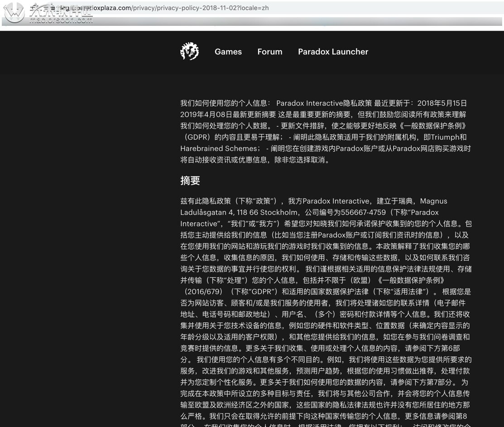The height and width of the screenshot is (427, 504).
Task: Open the Games menu item
Action: click(x=228, y=52)
